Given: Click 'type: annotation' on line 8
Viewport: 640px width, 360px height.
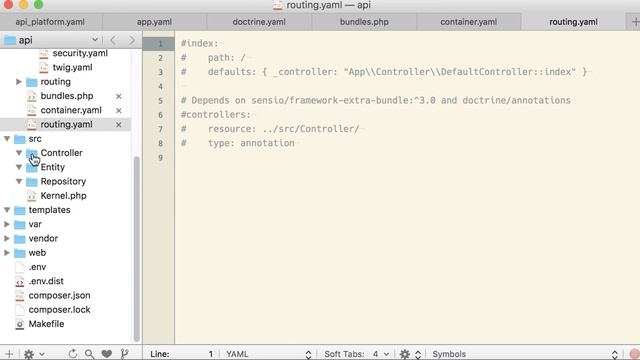Looking at the screenshot, I should (251, 143).
